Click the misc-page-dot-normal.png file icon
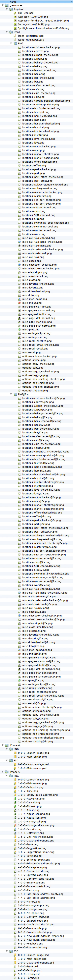This screenshot has height=980, width=73. (19, 318)
